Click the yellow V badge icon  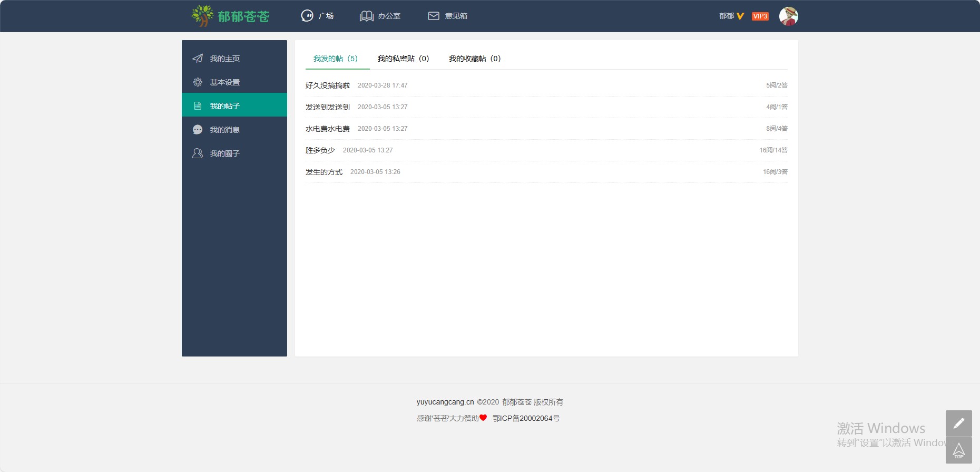pos(740,16)
